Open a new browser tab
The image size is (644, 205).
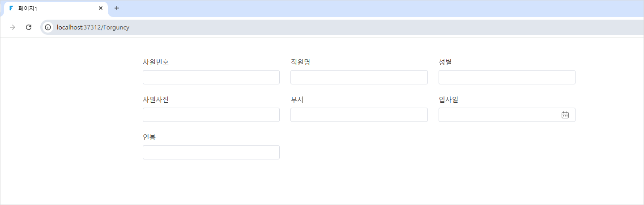coord(117,8)
